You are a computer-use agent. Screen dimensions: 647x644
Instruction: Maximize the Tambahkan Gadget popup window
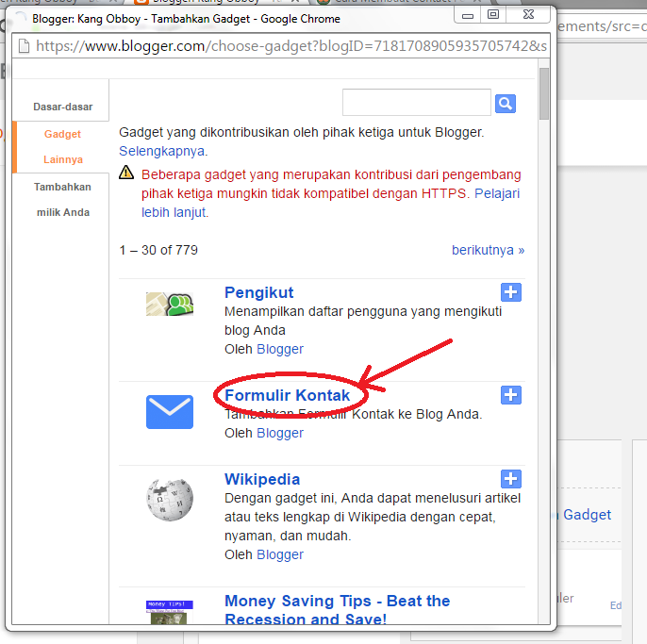[x=493, y=15]
